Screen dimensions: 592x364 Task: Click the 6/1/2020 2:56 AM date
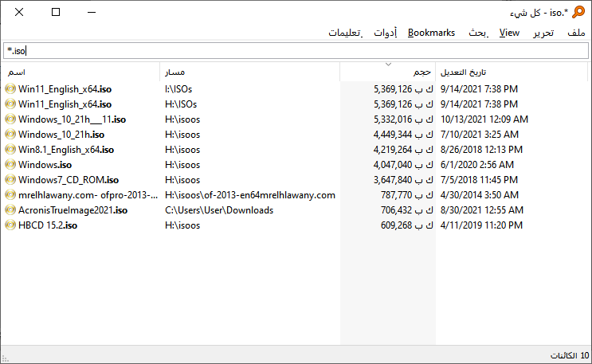476,165
